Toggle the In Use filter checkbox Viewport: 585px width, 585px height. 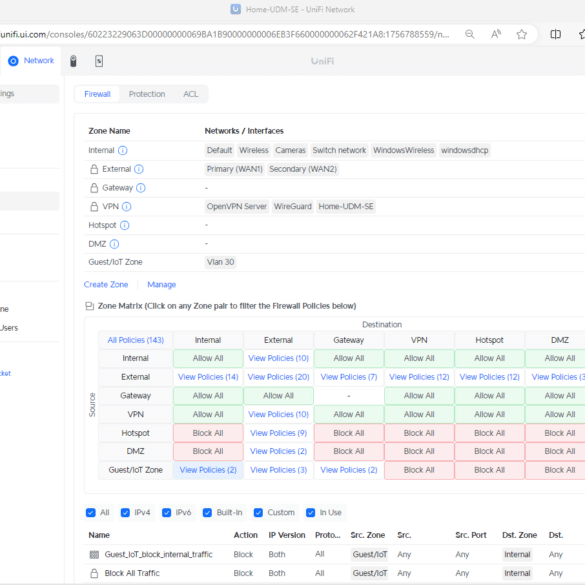click(310, 513)
